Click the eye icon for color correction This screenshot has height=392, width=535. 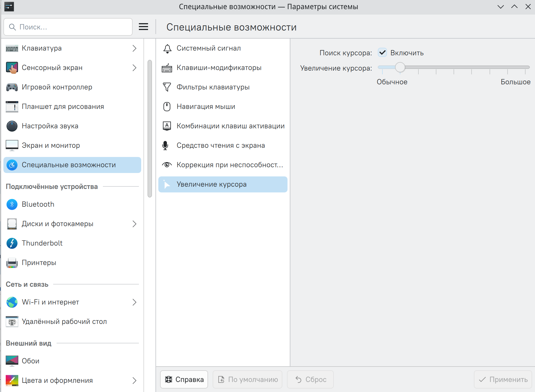(x=167, y=165)
